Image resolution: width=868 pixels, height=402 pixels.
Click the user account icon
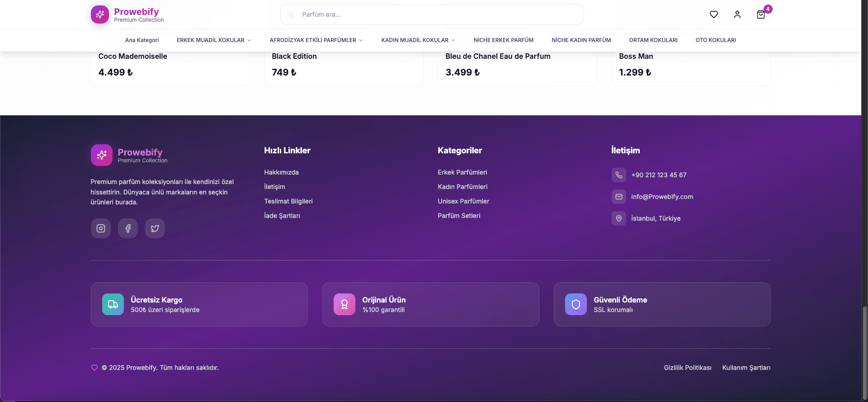[737, 14]
